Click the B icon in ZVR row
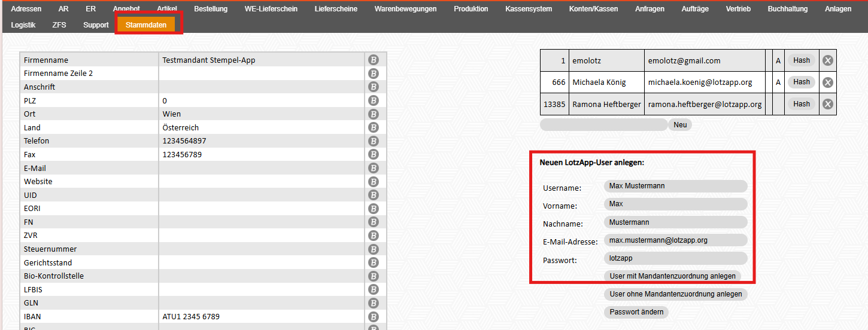Image resolution: width=868 pixels, height=330 pixels. (374, 236)
